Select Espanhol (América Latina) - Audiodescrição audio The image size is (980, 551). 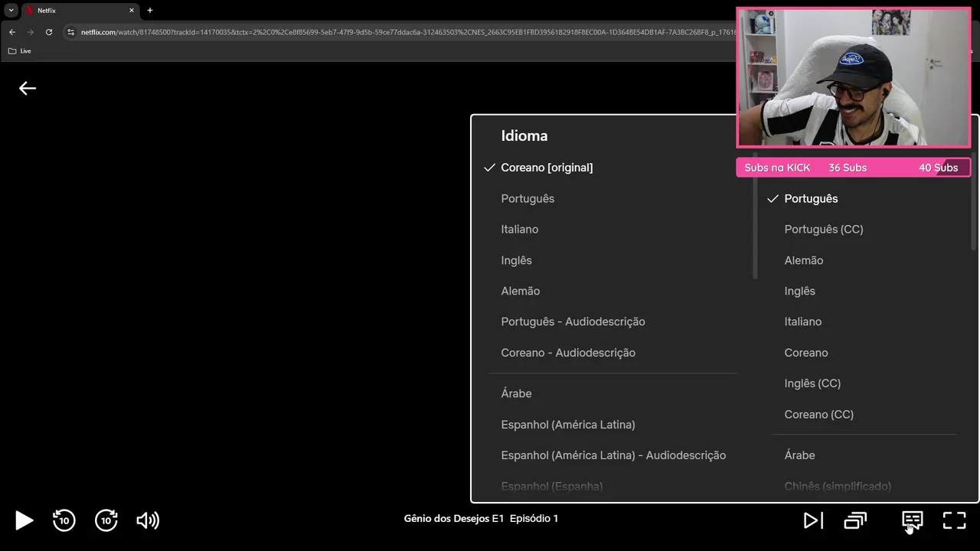pyautogui.click(x=613, y=455)
